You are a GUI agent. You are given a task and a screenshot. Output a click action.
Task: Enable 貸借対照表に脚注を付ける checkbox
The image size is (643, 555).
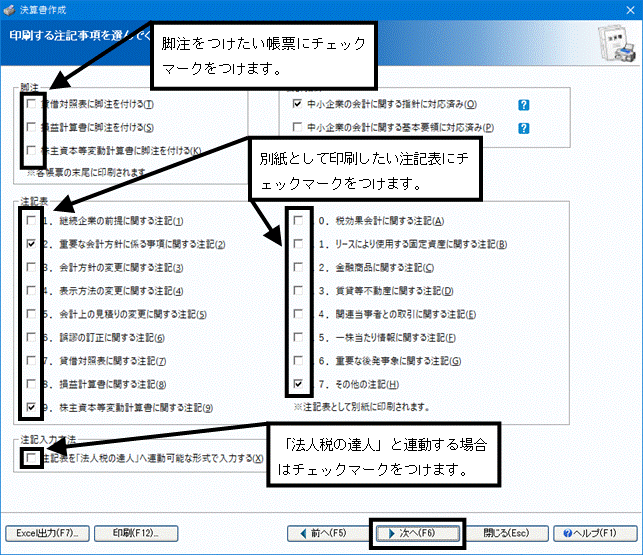[31, 104]
